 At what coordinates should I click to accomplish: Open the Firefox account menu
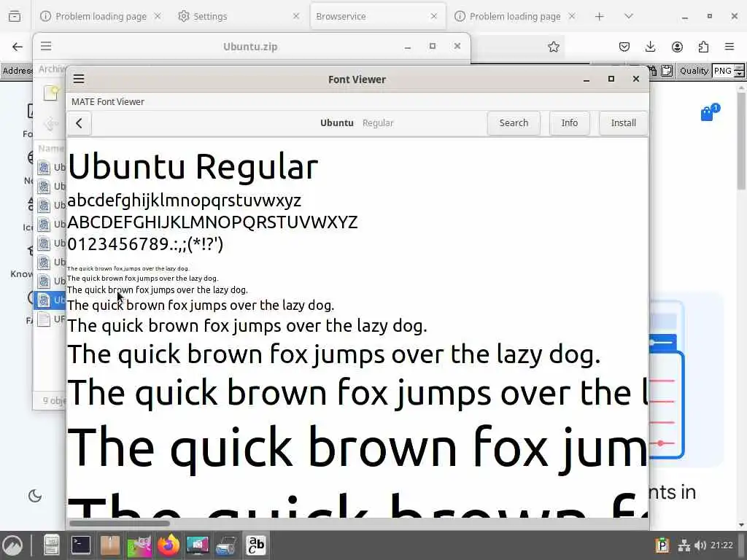point(677,47)
